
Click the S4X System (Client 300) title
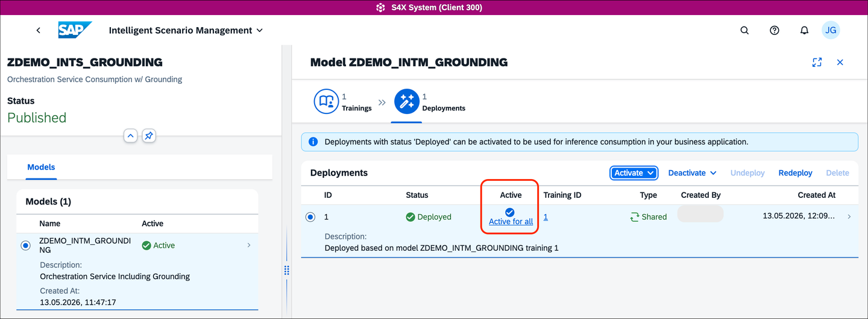point(436,8)
